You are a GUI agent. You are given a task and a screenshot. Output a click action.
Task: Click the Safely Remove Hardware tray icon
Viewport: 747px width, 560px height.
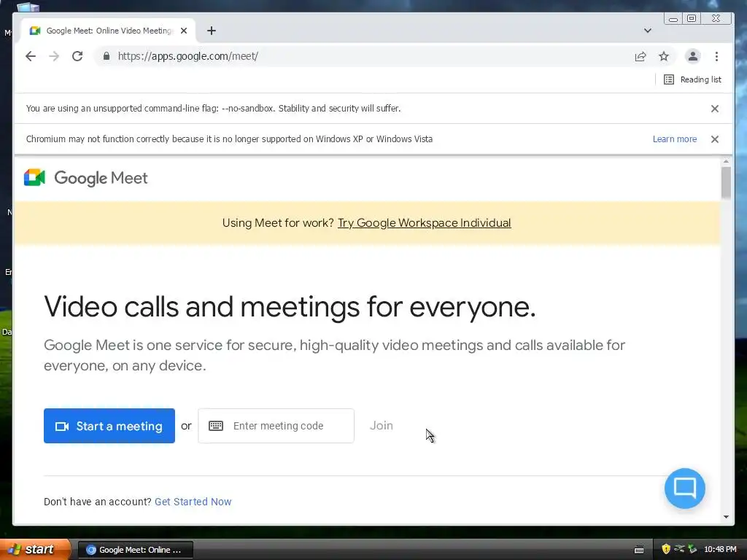pyautogui.click(x=692, y=549)
